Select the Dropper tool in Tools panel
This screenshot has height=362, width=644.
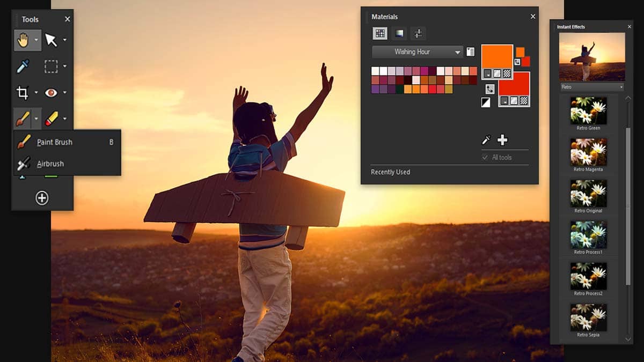[23, 67]
